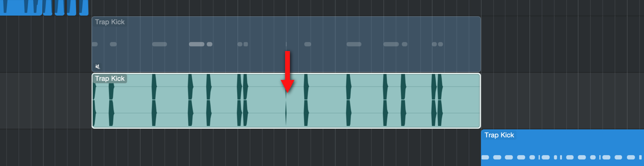Click the left edge of the teal audio clip

(x=92, y=101)
